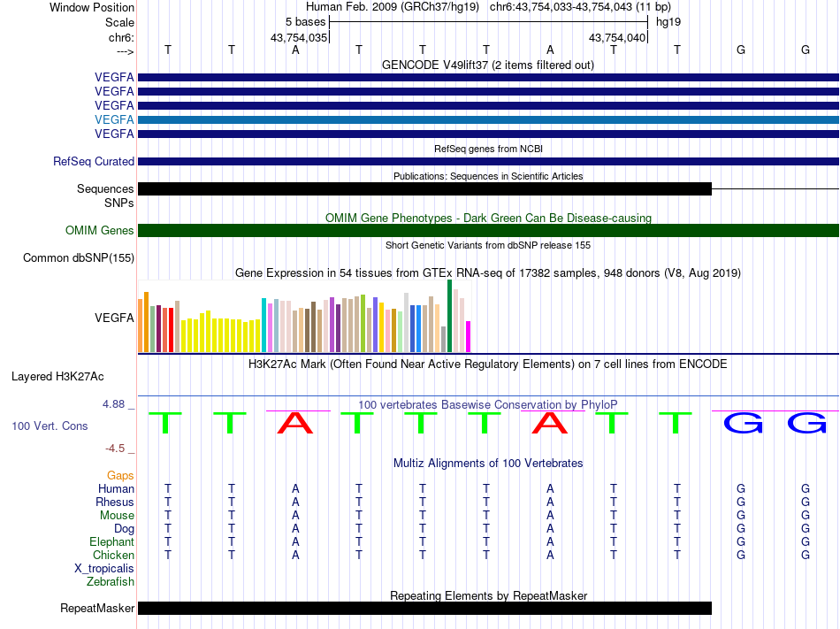Click the X_tropicalis species label
The width and height of the screenshot is (840, 629).
point(104,569)
